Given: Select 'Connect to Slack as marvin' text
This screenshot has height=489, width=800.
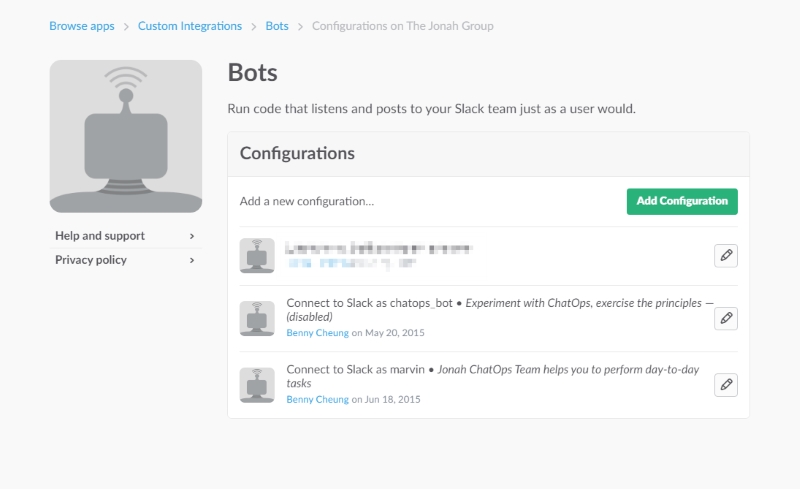Looking at the screenshot, I should 355,369.
